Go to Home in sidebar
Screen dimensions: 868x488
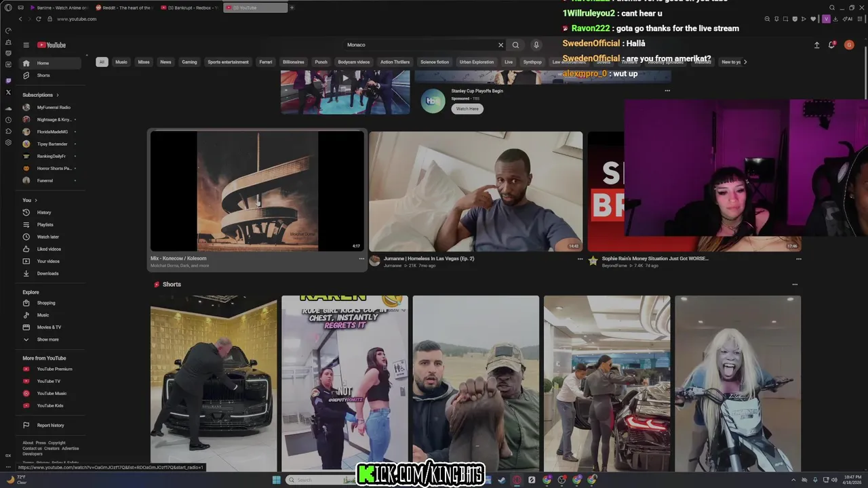click(x=51, y=63)
